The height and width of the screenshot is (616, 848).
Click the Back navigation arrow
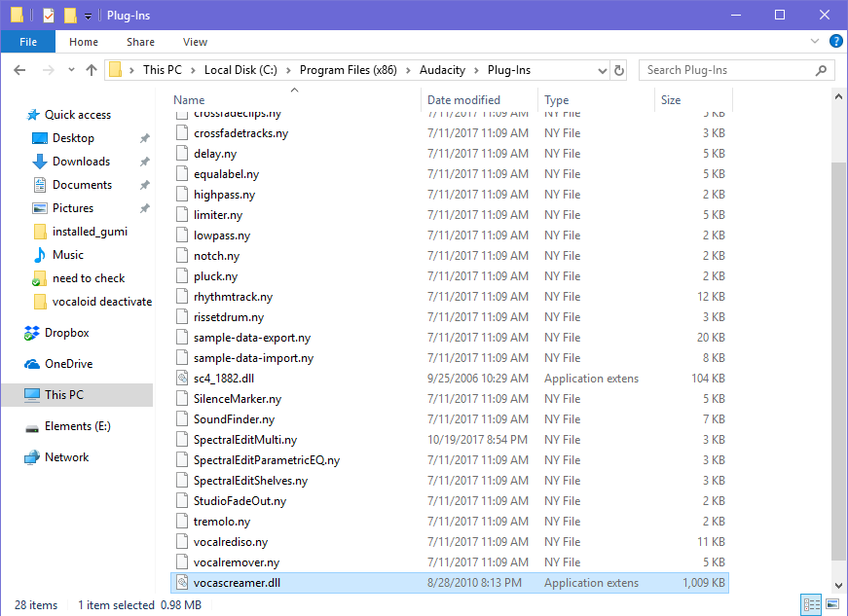coord(19,70)
